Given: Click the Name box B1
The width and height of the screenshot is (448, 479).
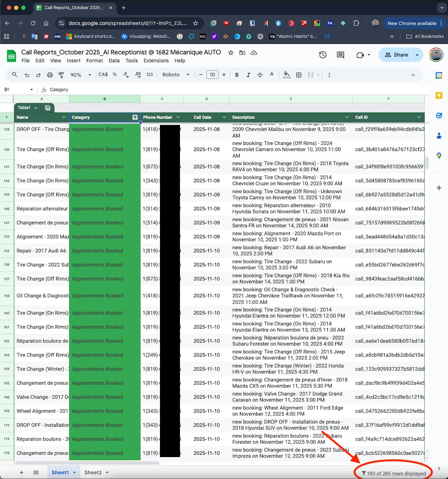Looking at the screenshot, I should pos(18,90).
